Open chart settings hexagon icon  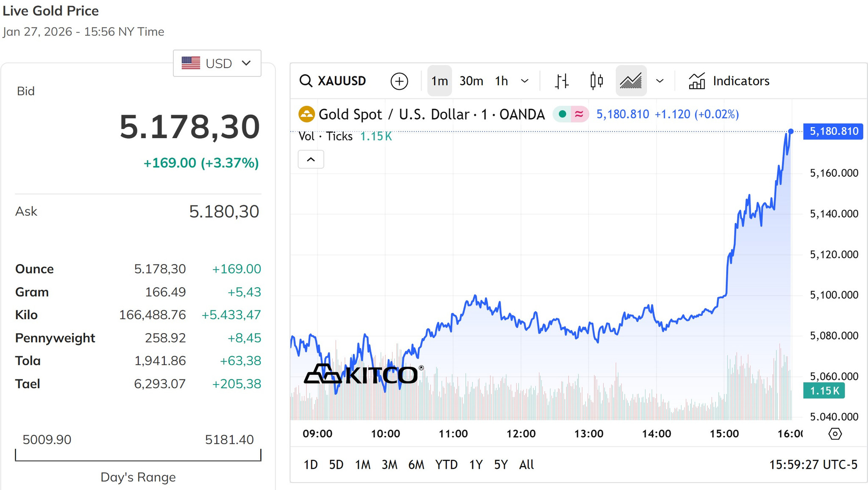[x=835, y=434]
